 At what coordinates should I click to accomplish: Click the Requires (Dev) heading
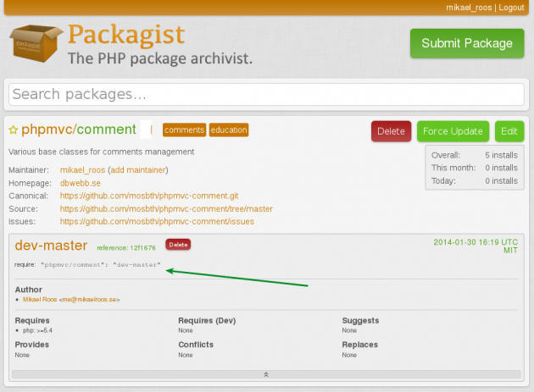click(207, 321)
